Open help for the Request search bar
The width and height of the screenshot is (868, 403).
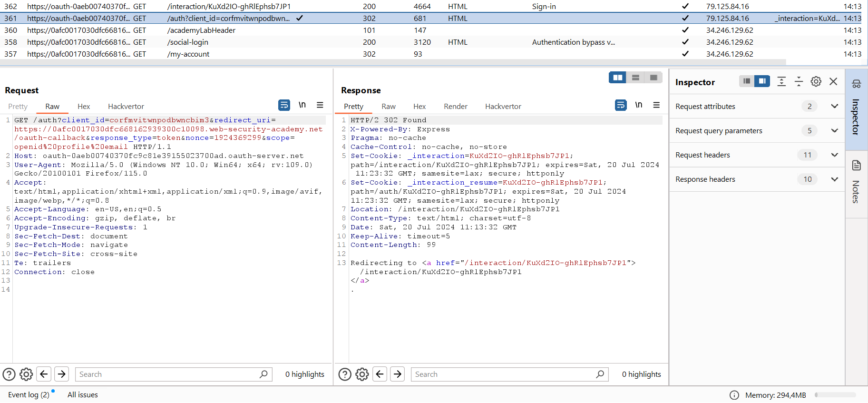9,374
